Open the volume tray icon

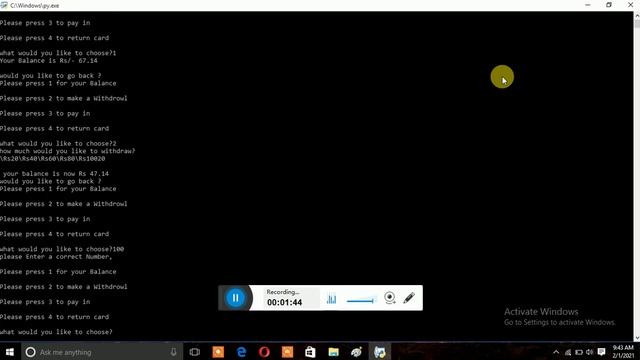pyautogui.click(x=589, y=352)
